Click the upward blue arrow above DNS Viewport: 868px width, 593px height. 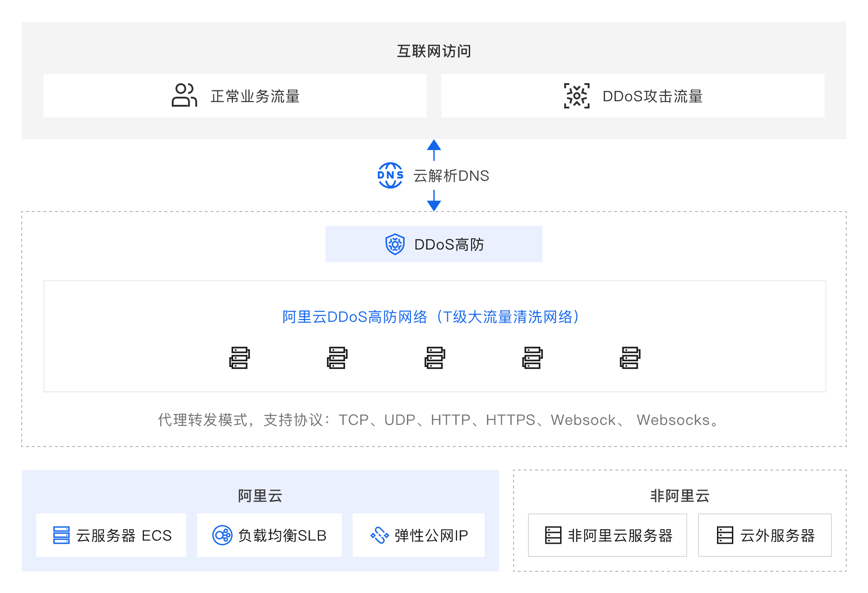tap(434, 150)
